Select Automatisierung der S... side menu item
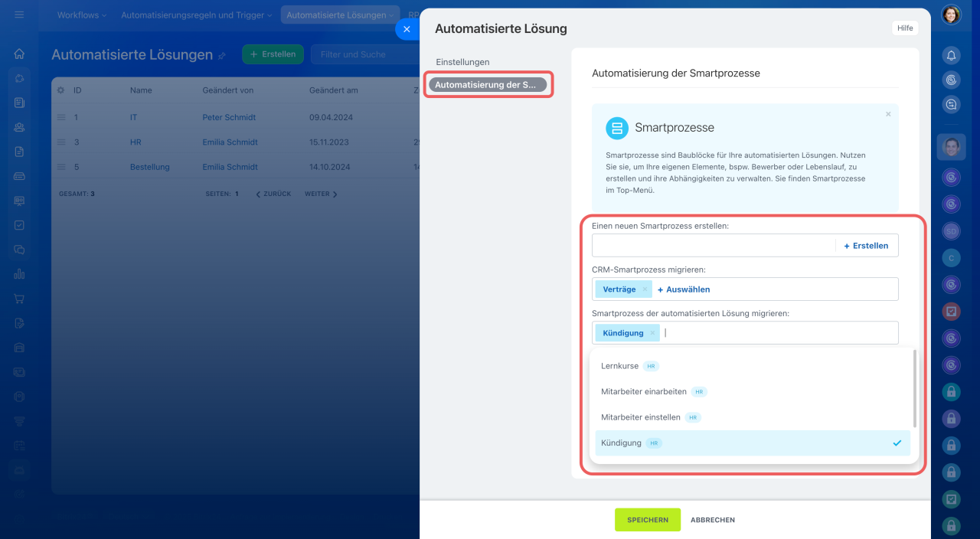This screenshot has width=980, height=539. click(x=488, y=85)
